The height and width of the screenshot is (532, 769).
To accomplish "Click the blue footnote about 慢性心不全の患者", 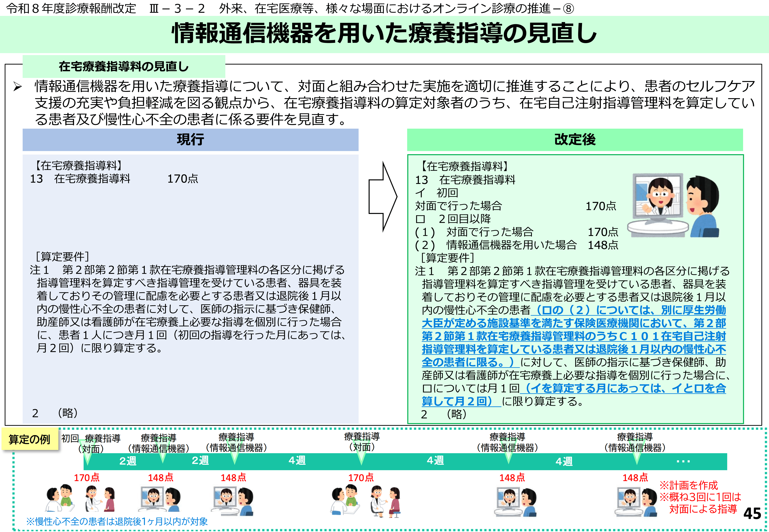I will pyautogui.click(x=117, y=521).
